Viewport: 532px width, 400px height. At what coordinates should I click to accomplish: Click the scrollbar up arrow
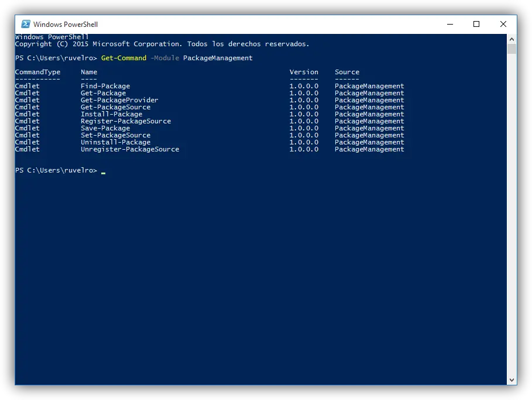[512, 39]
